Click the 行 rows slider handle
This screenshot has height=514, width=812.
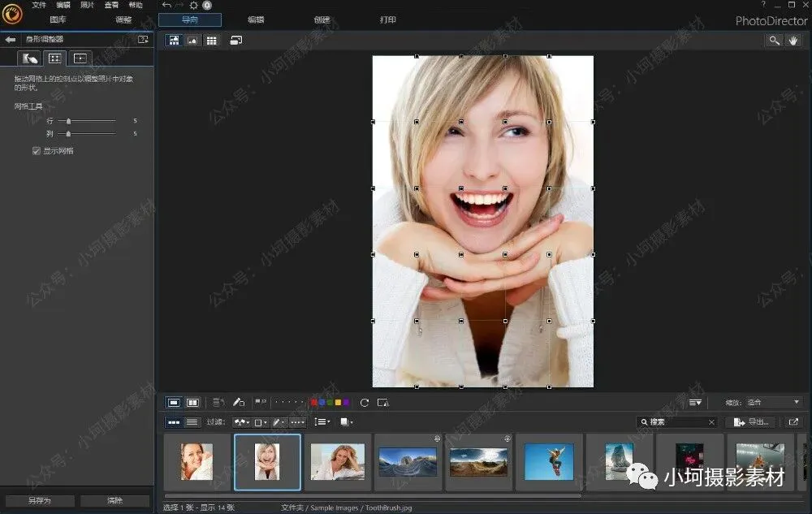69,120
